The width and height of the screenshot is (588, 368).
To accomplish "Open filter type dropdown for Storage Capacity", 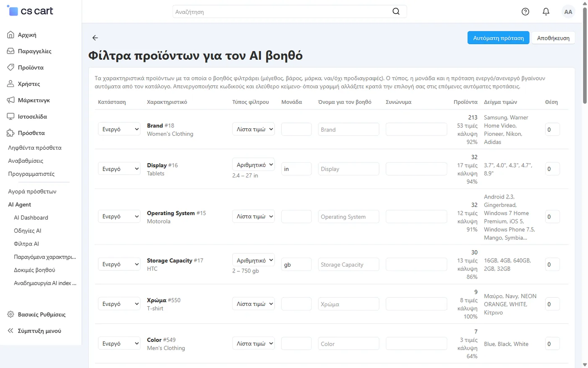I will (x=253, y=260).
